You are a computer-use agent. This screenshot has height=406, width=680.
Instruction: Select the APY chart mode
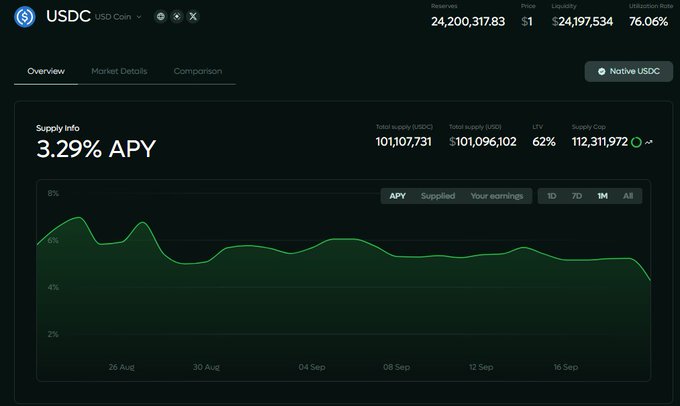click(397, 196)
